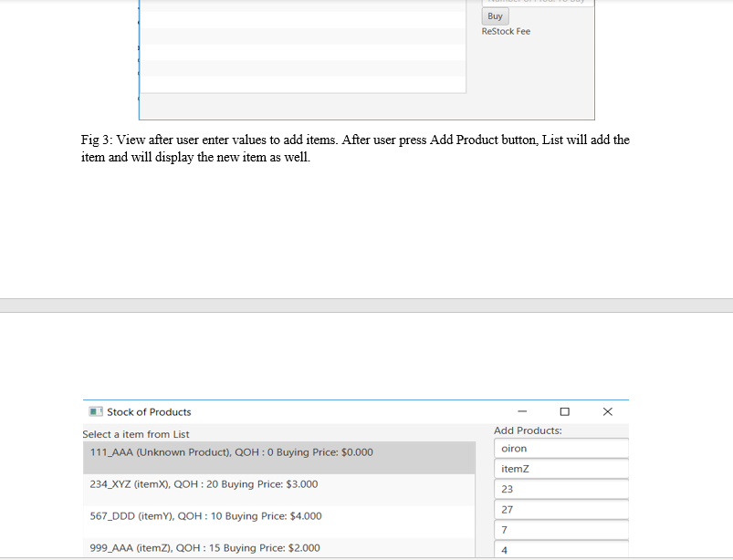Click the input field containing 27
733x560 pixels.
tap(560, 509)
